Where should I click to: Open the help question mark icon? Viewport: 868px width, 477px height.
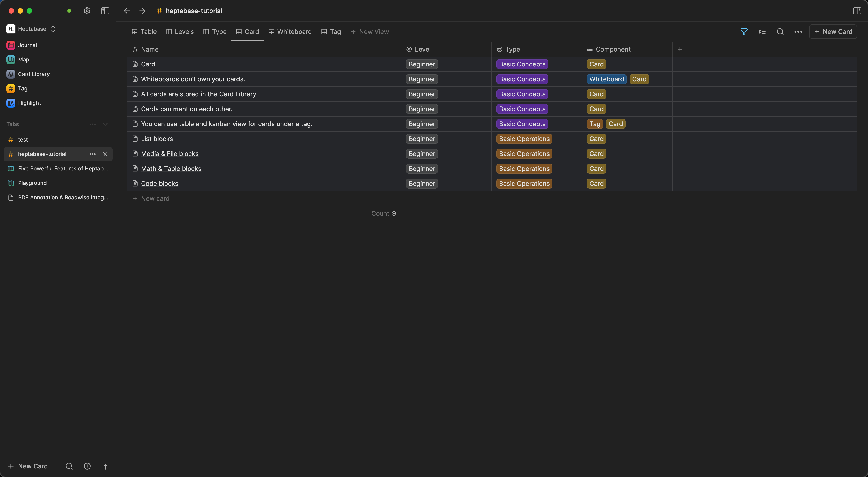87,466
